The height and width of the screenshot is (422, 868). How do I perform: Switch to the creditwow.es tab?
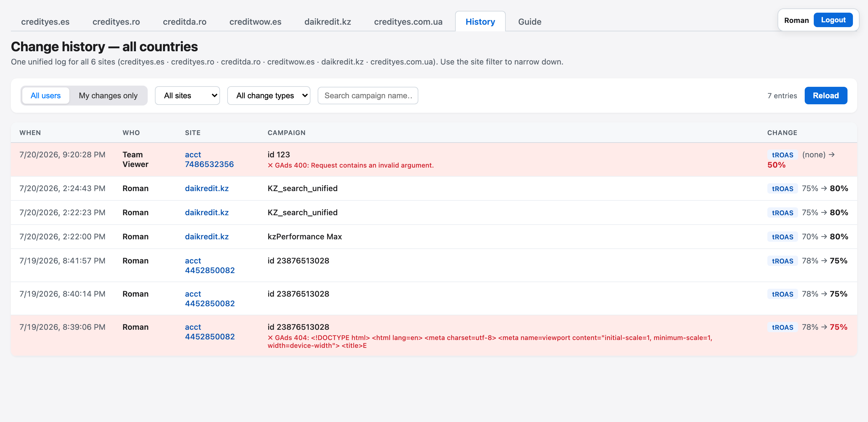click(x=255, y=22)
